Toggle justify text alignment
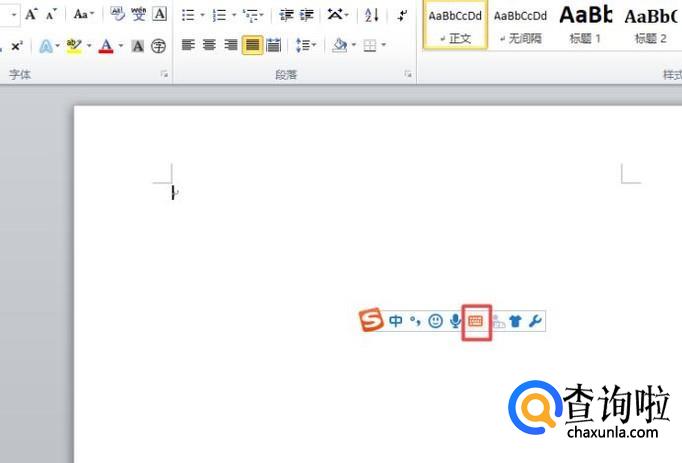 [x=252, y=45]
